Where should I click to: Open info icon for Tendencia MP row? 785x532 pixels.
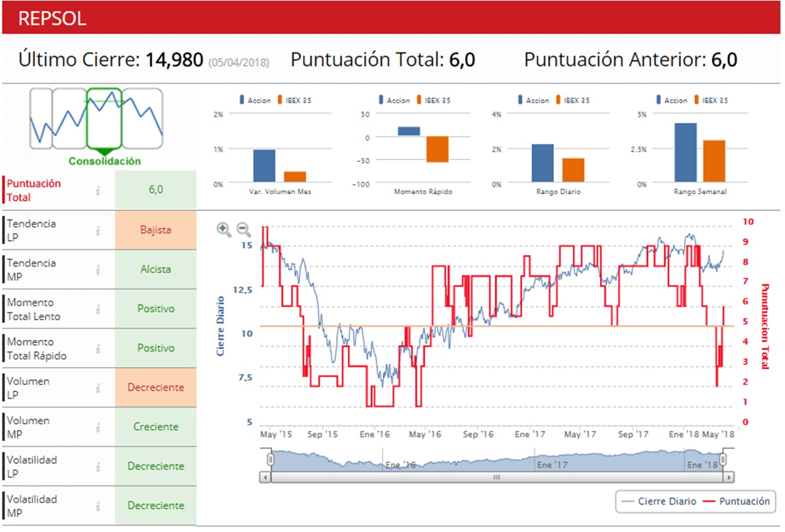97,269
